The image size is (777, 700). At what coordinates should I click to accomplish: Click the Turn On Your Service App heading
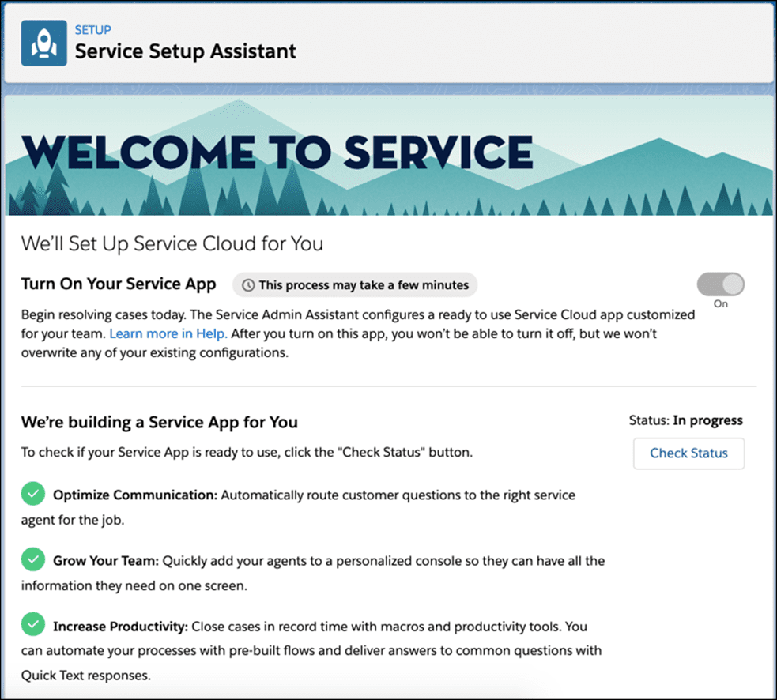click(x=119, y=284)
